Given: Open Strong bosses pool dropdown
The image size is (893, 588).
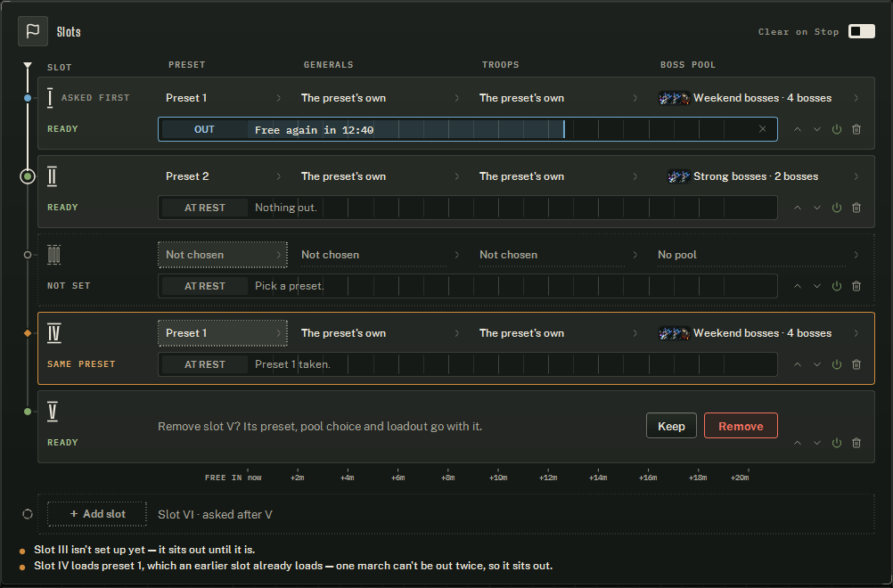Looking at the screenshot, I should point(758,176).
